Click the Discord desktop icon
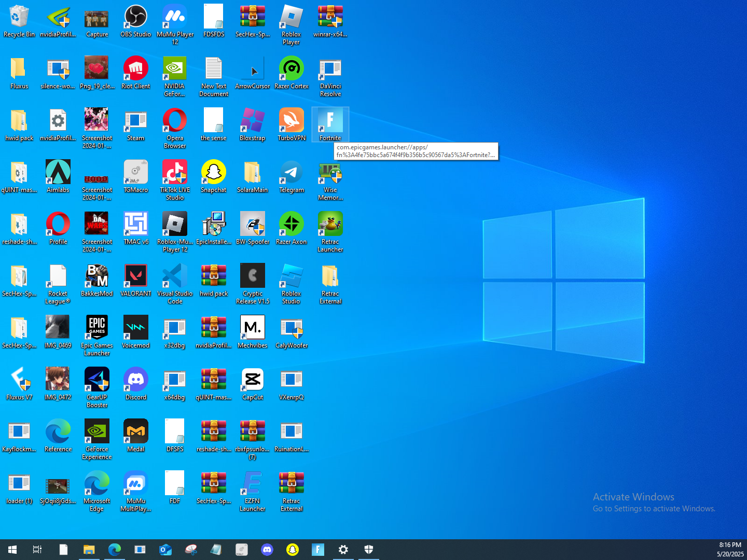747x560 pixels. [x=136, y=381]
